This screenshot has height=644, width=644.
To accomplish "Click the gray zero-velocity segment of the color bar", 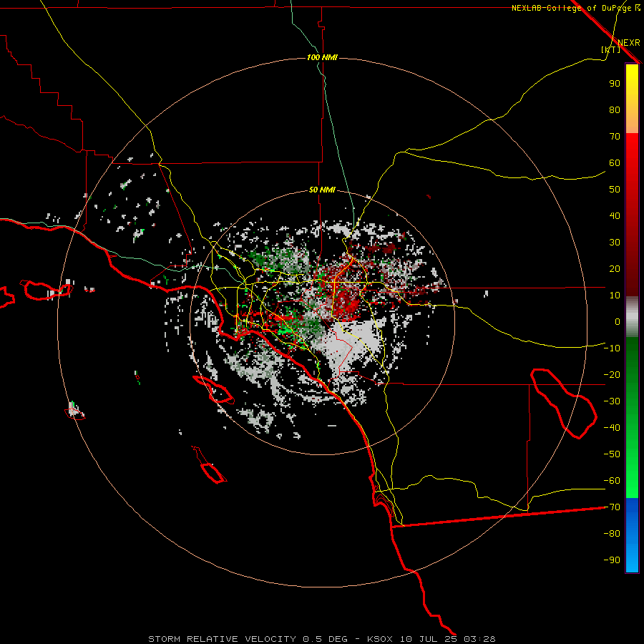I will (632, 317).
